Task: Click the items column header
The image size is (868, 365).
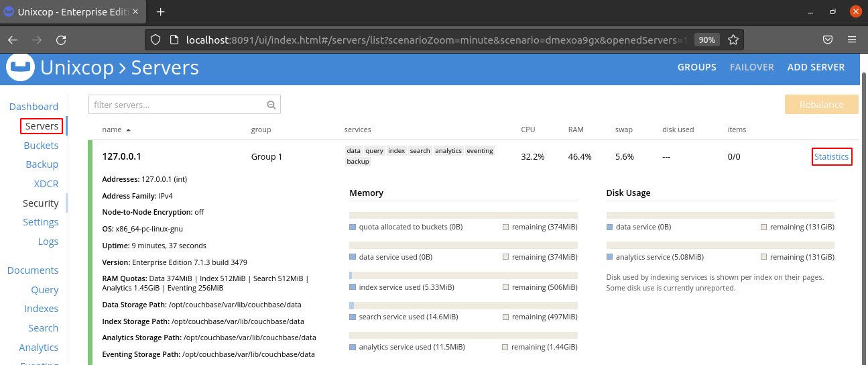Action: (737, 129)
